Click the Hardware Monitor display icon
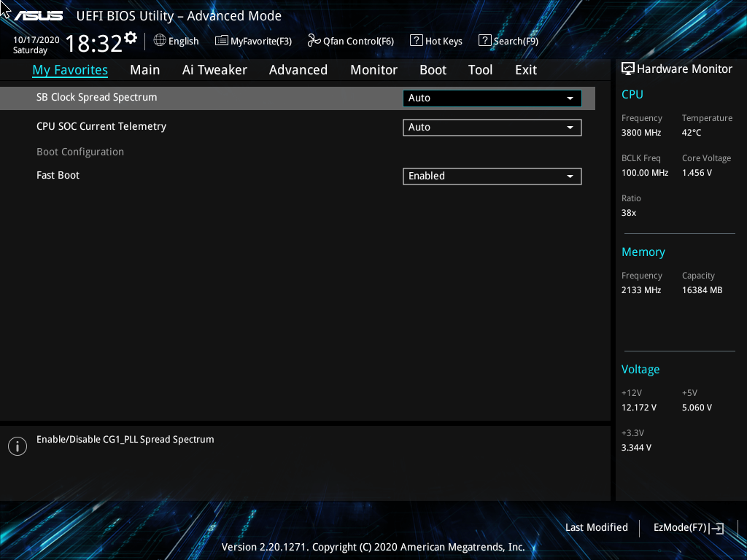The width and height of the screenshot is (747, 560). 628,69
